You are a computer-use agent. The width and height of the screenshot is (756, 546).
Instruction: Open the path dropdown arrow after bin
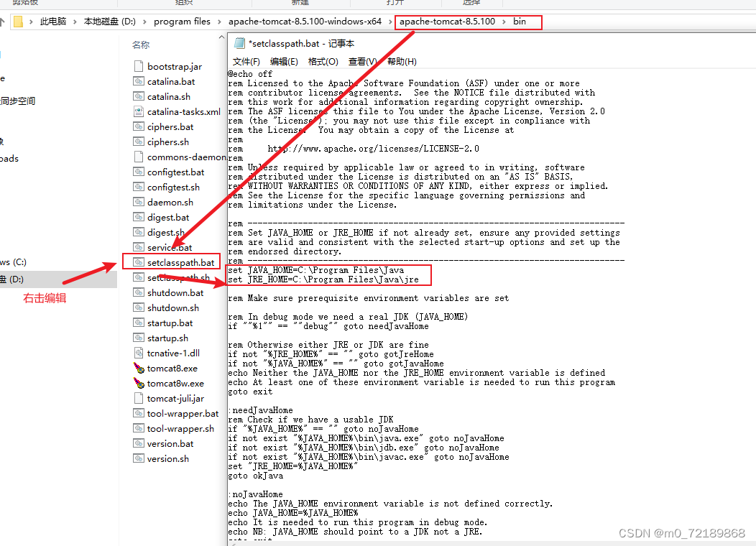click(535, 22)
